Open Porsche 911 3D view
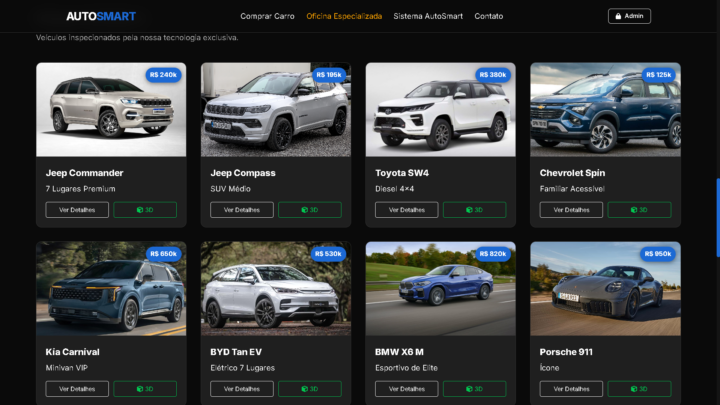The width and height of the screenshot is (720, 405). point(639,389)
